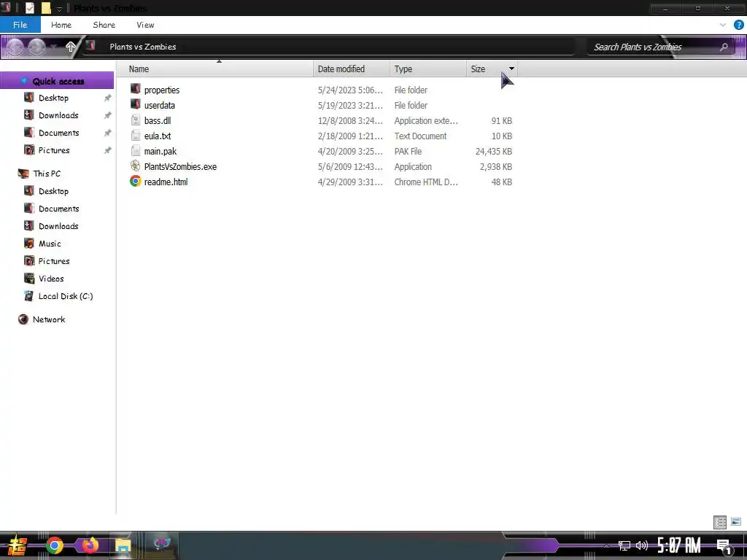747x560 pixels.
Task: Click the Back navigation orb
Action: point(15,47)
